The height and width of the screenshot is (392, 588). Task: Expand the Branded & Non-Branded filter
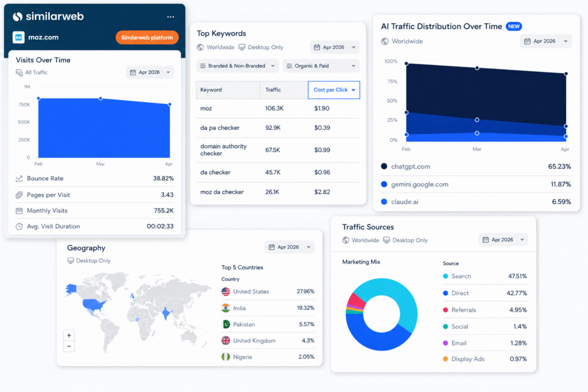238,66
